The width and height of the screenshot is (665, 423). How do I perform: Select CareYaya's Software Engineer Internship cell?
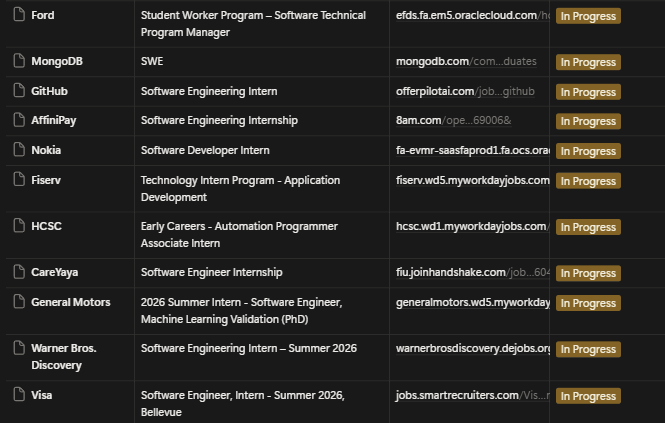pos(262,273)
